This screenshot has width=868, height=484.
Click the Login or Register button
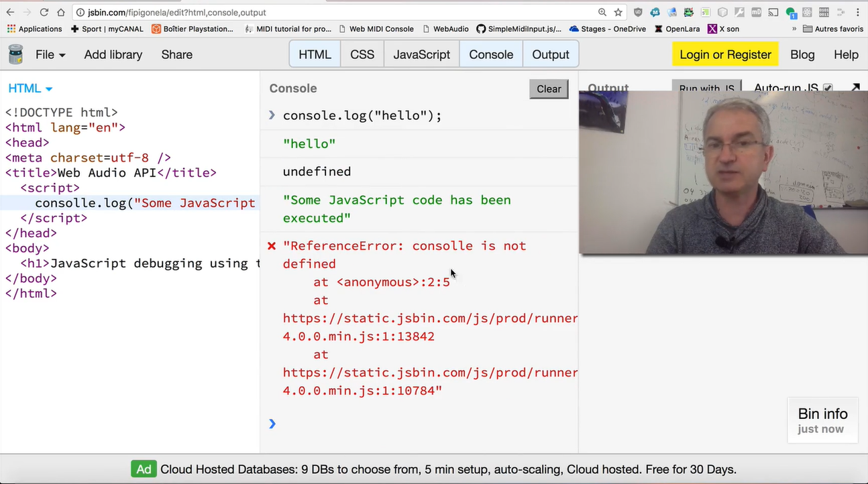point(725,54)
